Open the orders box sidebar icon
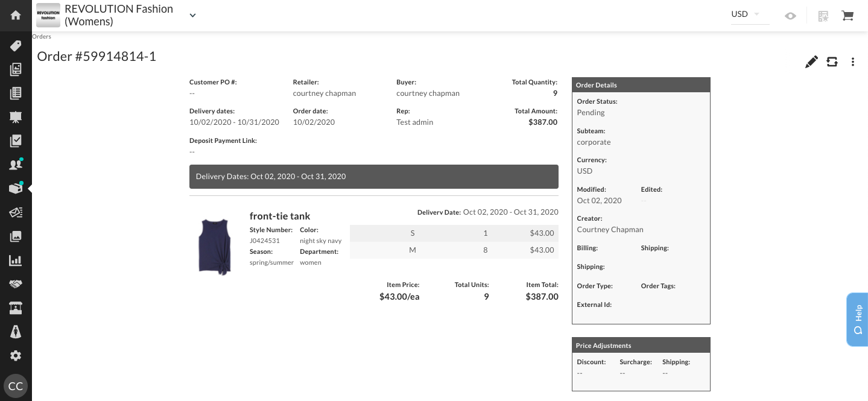 (16, 189)
